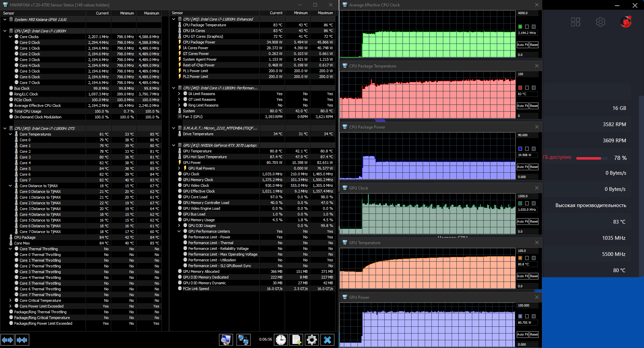
Task: Collapse Core Distance to TjMAX node
Action: coord(10,186)
